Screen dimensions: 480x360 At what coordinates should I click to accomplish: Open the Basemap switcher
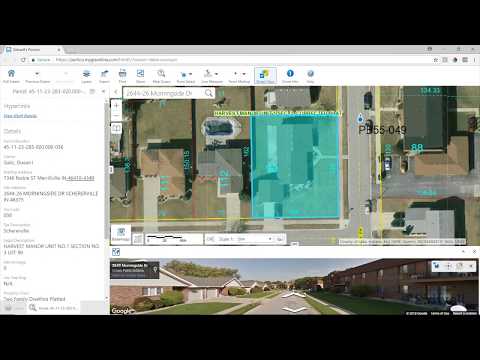tap(121, 235)
